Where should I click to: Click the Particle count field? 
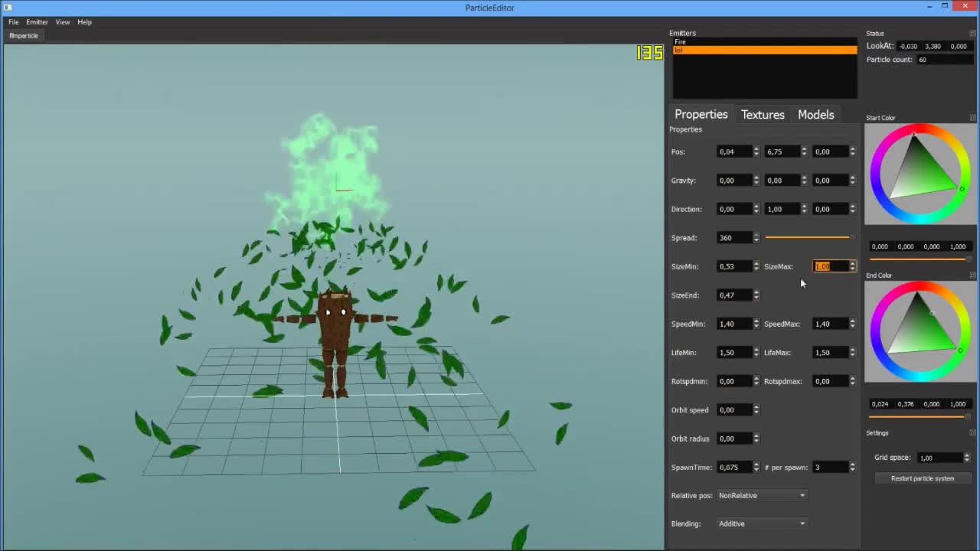pos(944,60)
